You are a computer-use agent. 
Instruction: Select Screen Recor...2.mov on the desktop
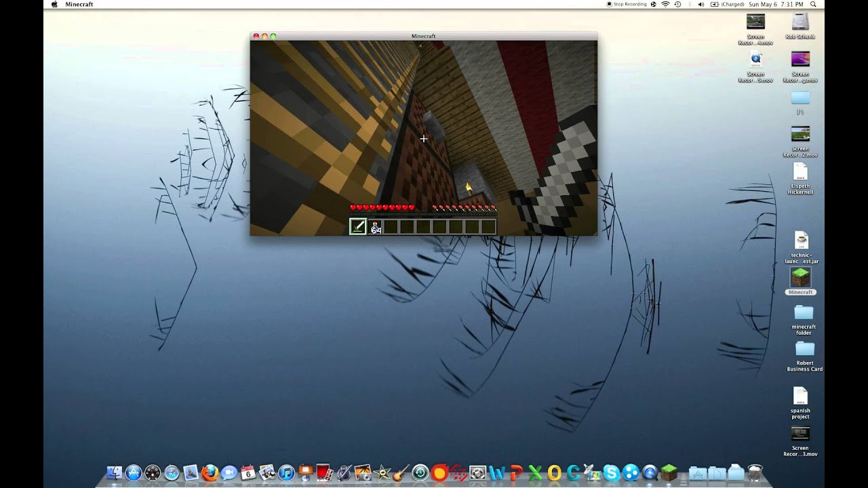(x=800, y=142)
